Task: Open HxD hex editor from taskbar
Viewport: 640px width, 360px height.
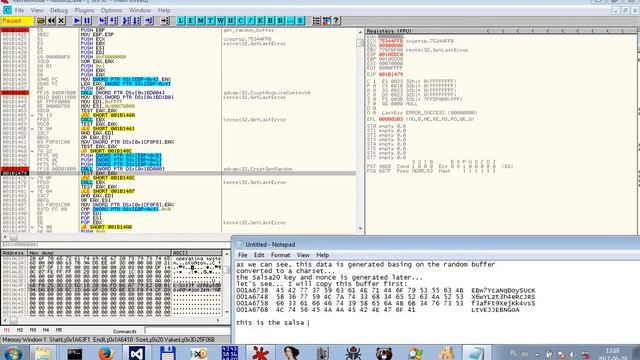Action: 198,353
